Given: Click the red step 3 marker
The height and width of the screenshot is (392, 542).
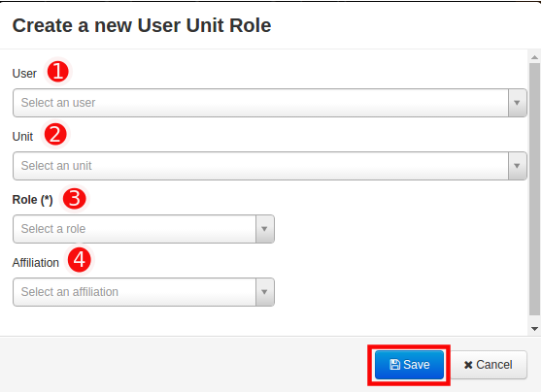Looking at the screenshot, I should [75, 199].
